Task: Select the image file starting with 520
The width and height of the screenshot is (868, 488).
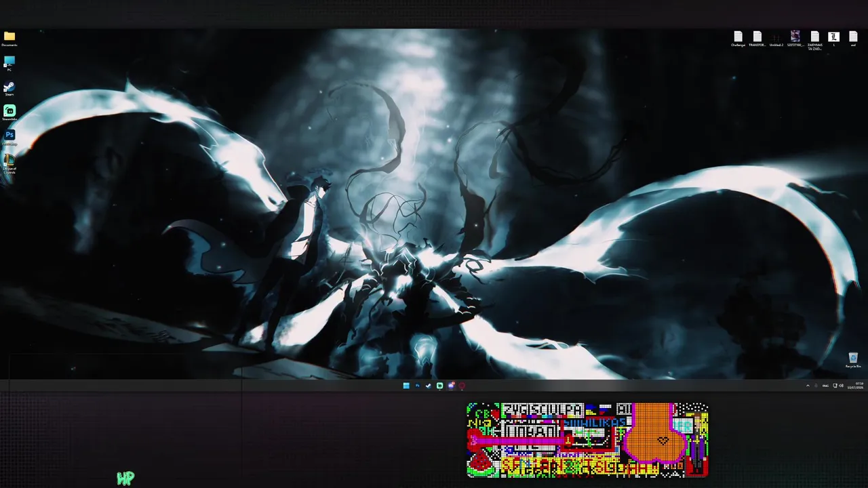Action: tap(795, 39)
